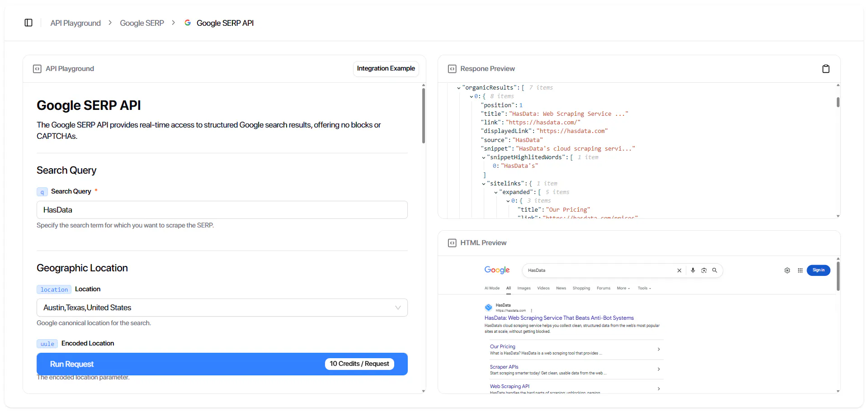
Task: Click the chevron beside Web Scraping API
Action: pyautogui.click(x=659, y=388)
